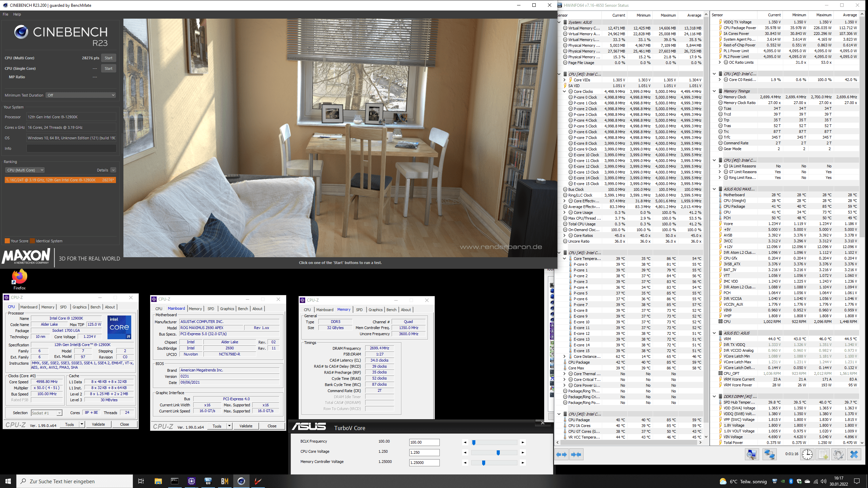Adjust CPU Core Voltage slider in TurboV
This screenshot has width=868, height=488.
click(494, 452)
